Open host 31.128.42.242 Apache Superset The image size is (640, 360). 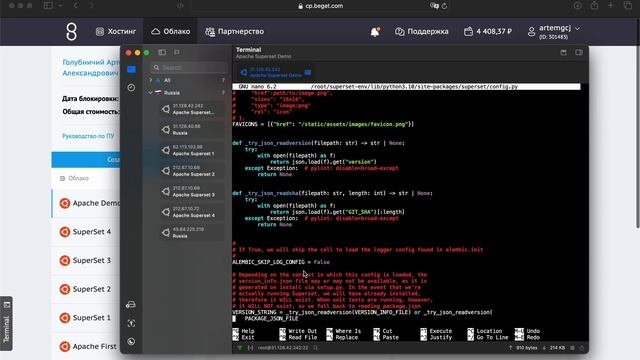192,109
